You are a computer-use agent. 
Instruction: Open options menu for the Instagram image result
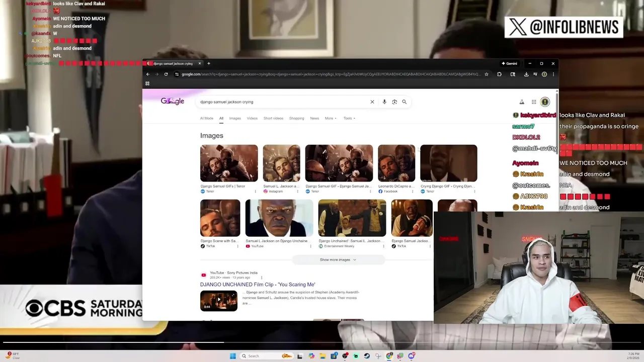pyautogui.click(x=297, y=192)
